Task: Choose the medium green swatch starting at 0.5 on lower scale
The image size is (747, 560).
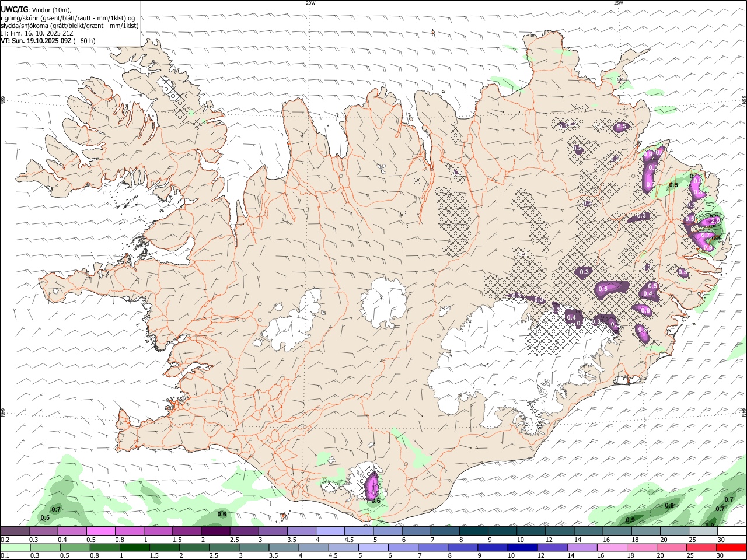Action: (75, 548)
